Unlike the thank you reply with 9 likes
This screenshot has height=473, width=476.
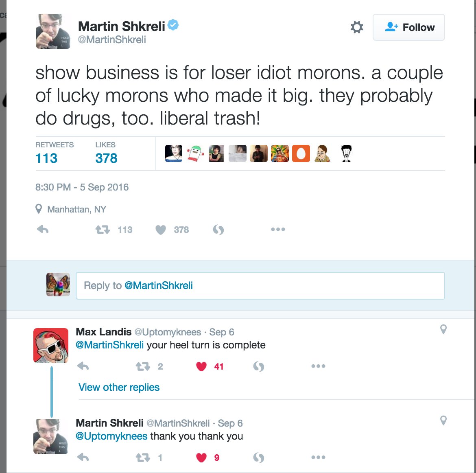(201, 458)
